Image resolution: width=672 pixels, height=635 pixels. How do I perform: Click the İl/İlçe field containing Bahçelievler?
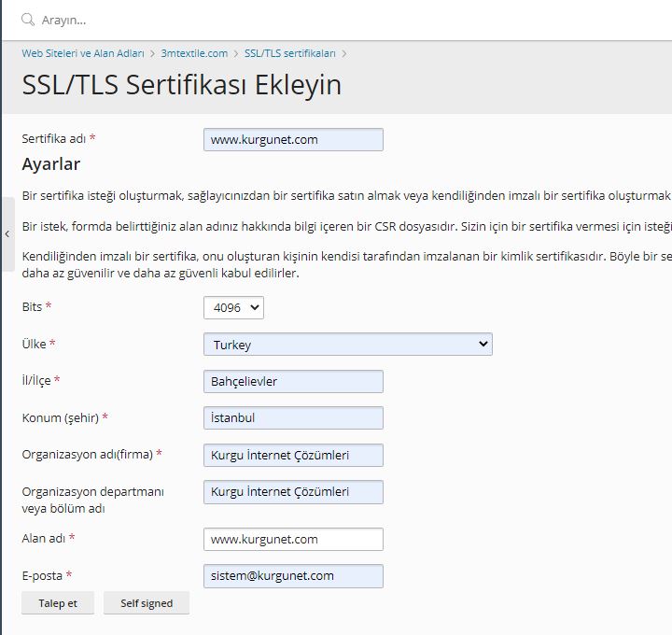pyautogui.click(x=294, y=381)
